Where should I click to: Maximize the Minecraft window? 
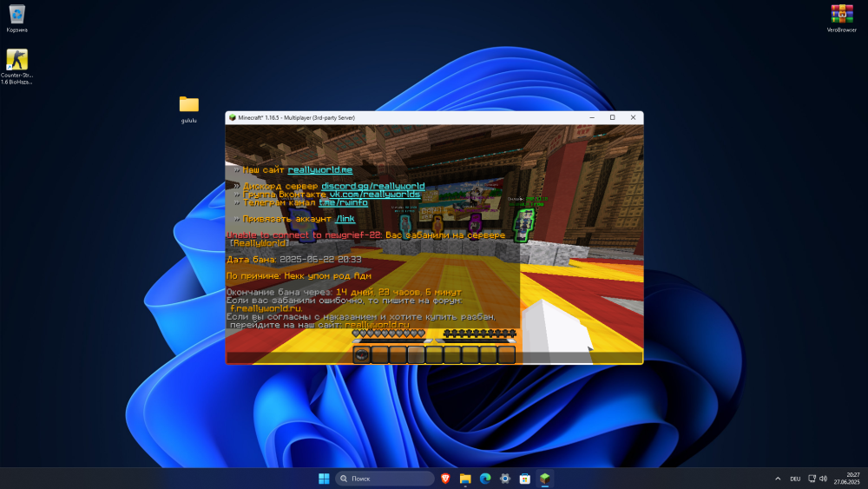[612, 117]
